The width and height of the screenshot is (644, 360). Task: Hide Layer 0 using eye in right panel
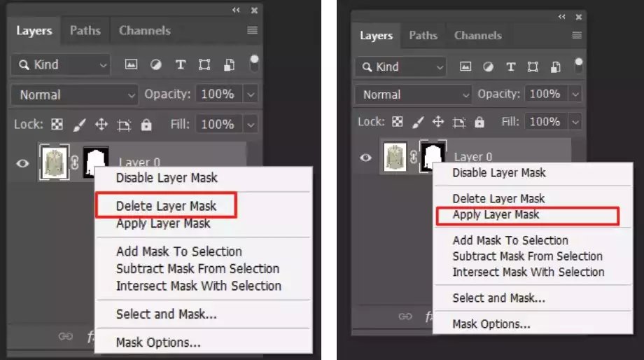point(365,158)
